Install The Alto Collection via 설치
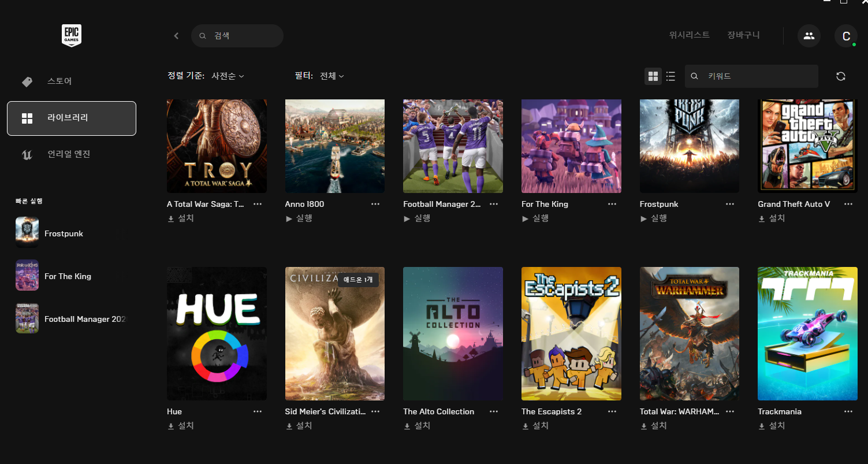The height and width of the screenshot is (464, 868). pyautogui.click(x=417, y=426)
